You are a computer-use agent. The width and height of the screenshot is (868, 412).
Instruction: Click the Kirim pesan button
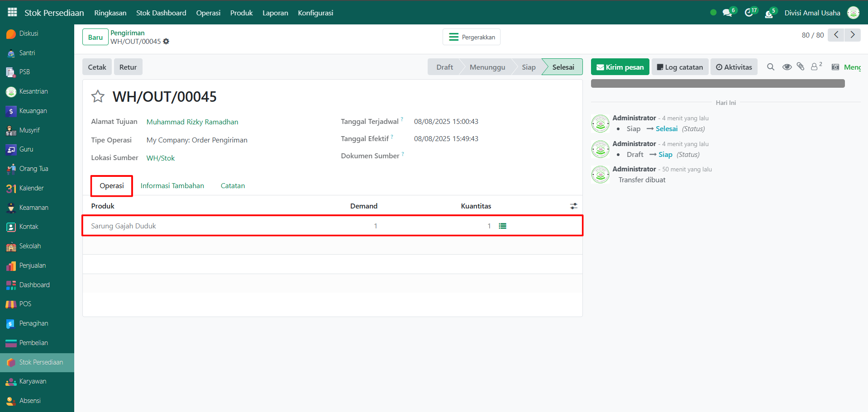[x=620, y=67]
